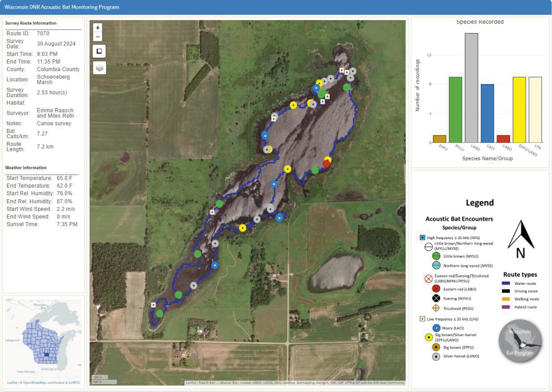Open the OpenStreetMap contributors link
Viewport: 552px width, 392px height.
coord(34,383)
